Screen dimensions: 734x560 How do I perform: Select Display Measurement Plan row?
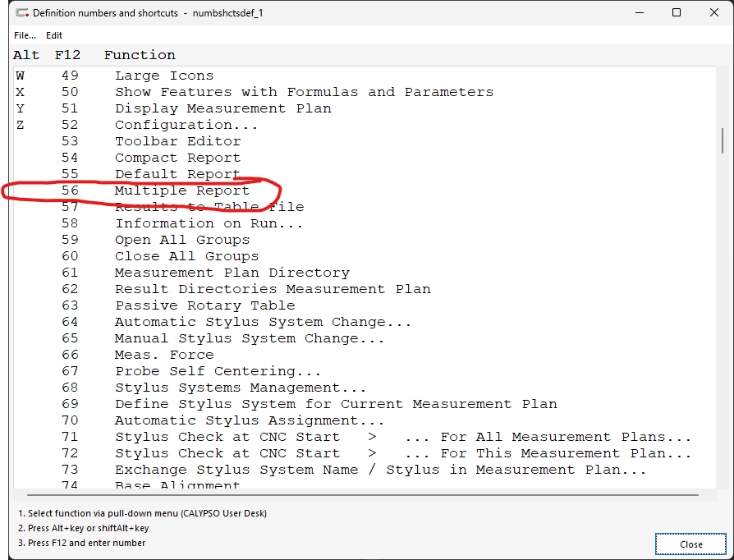pos(222,108)
